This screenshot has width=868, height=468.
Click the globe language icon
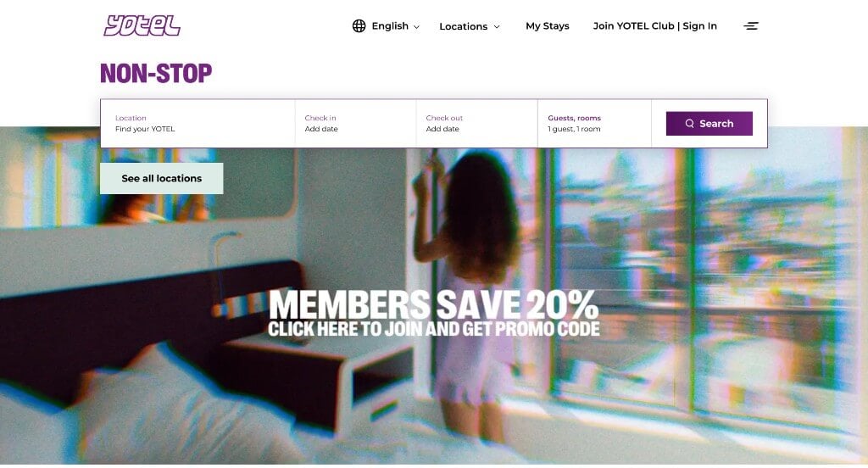(359, 26)
